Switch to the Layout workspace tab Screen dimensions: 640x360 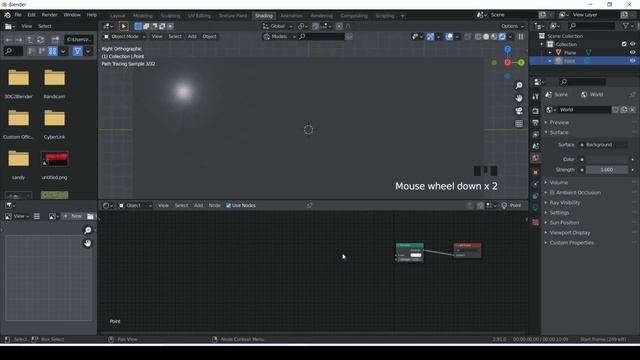pos(118,16)
